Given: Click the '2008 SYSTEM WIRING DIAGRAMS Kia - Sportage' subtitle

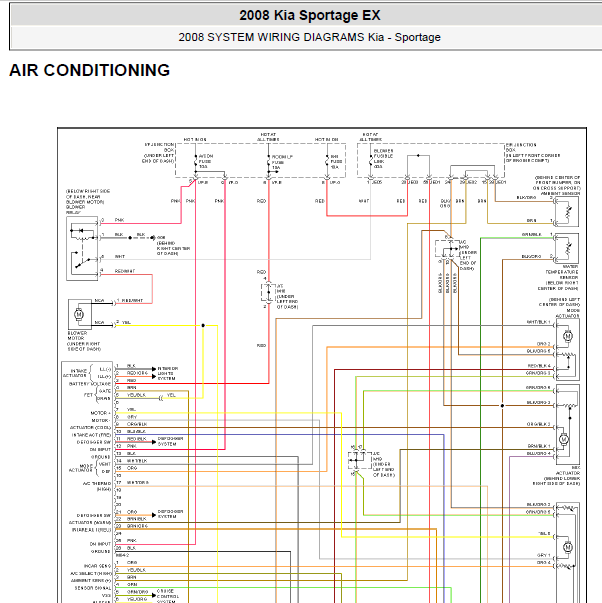Looking at the screenshot, I should click(x=309, y=37).
